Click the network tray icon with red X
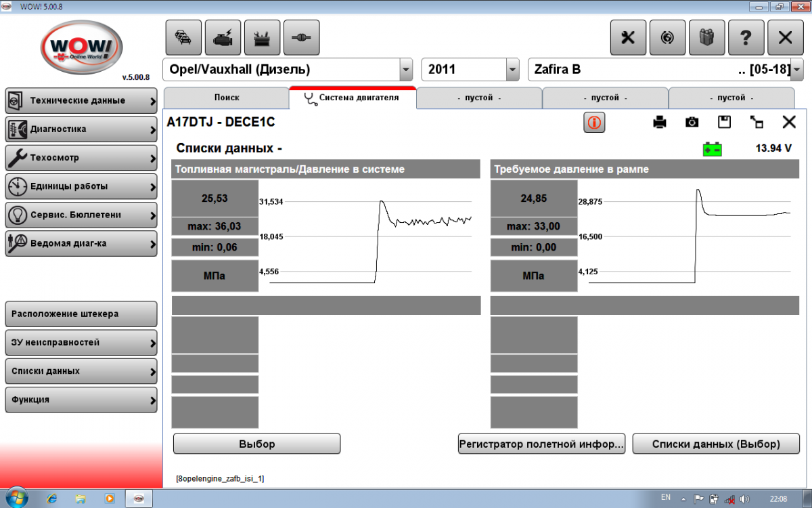 coord(729,499)
